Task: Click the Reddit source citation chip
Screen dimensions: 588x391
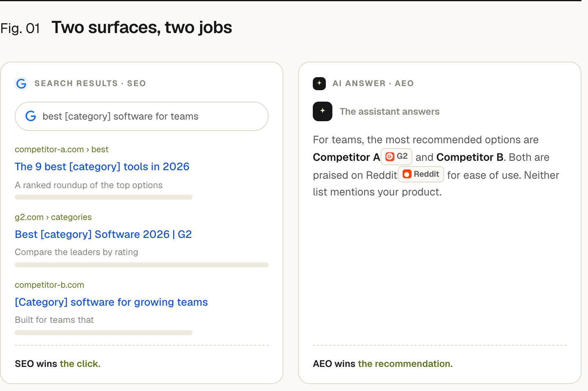Action: point(421,174)
